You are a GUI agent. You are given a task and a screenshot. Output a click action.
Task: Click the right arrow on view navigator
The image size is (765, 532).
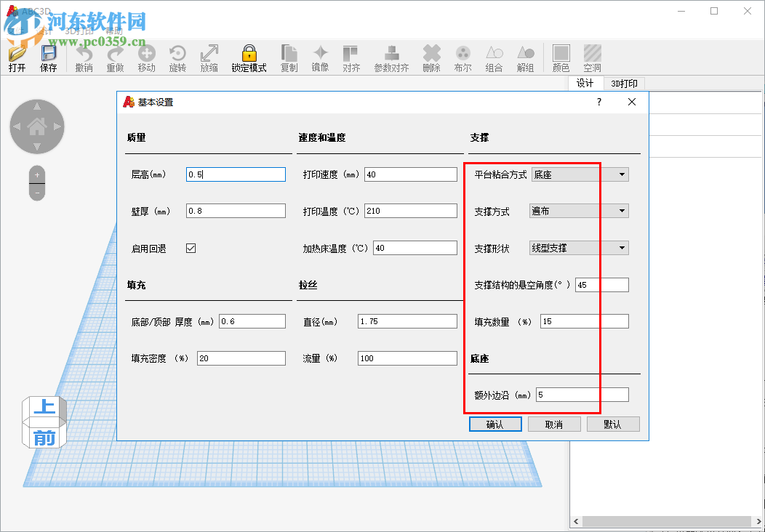(x=57, y=126)
